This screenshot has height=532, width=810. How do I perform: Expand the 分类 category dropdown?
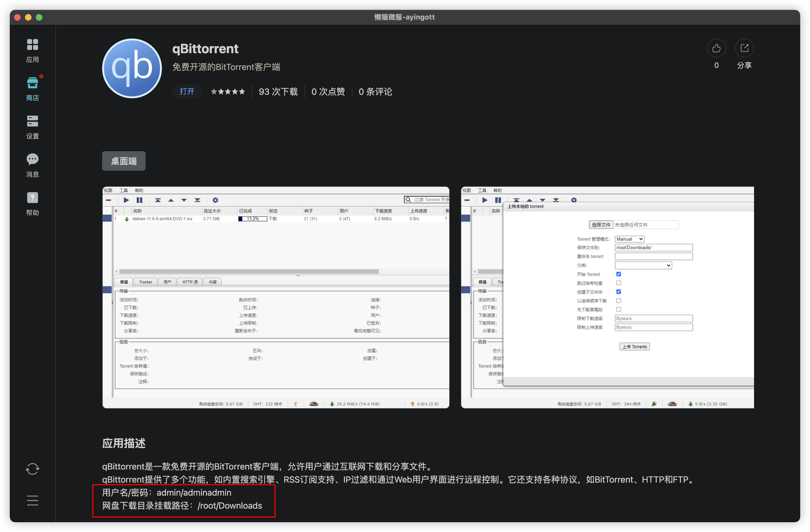coord(643,265)
